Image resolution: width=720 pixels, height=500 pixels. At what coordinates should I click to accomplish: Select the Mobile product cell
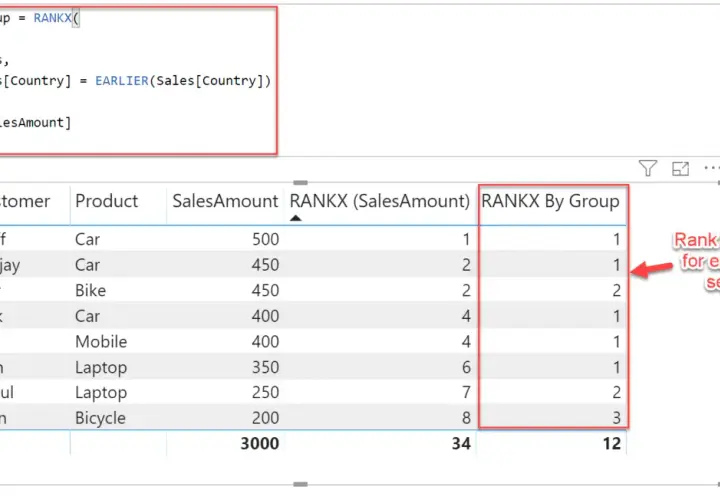(x=101, y=342)
